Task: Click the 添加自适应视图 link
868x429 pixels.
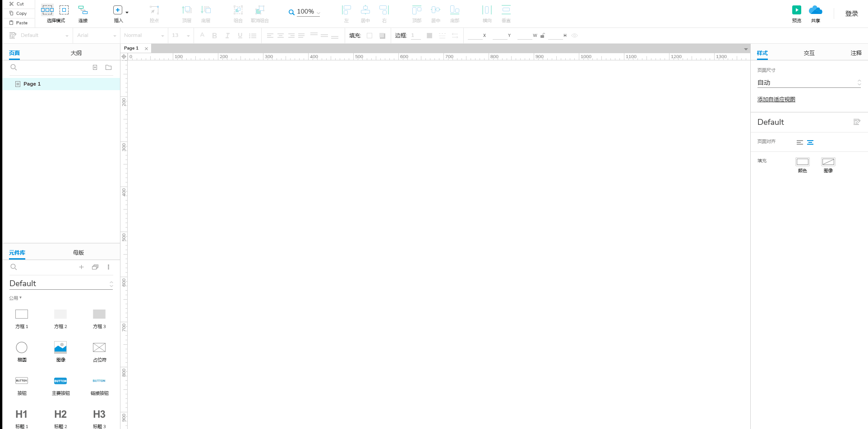Action: (776, 100)
